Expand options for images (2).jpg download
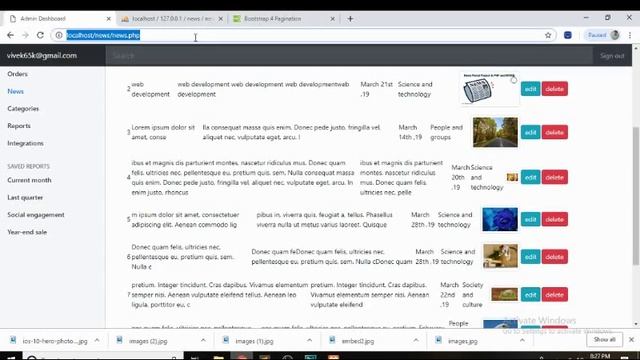 [203, 340]
